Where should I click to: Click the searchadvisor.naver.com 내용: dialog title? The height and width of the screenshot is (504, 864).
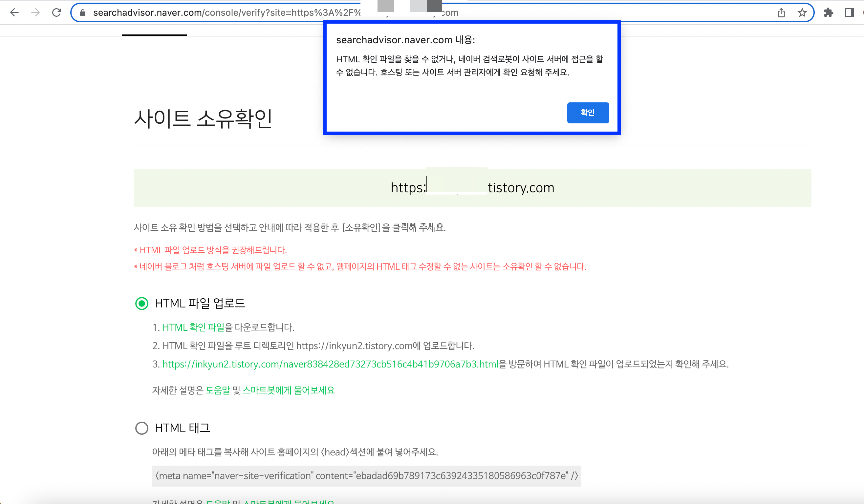405,40
